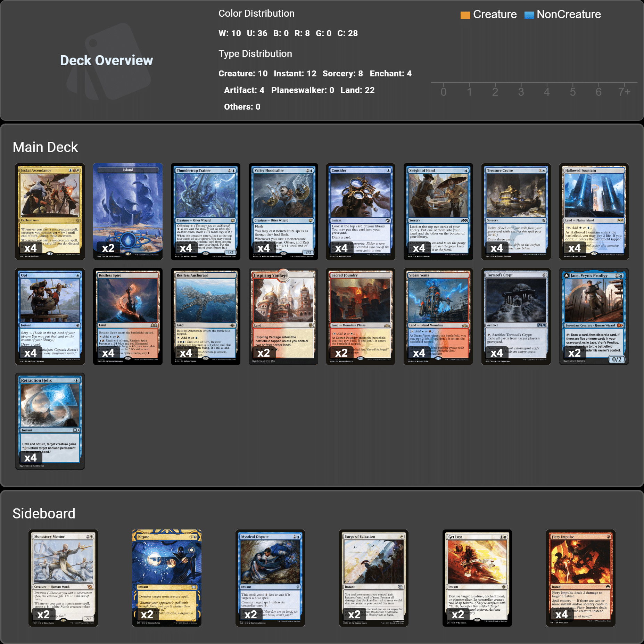Image resolution: width=644 pixels, height=644 pixels.
Task: Click the 'Artifact: 4' type count
Action: 244,90
